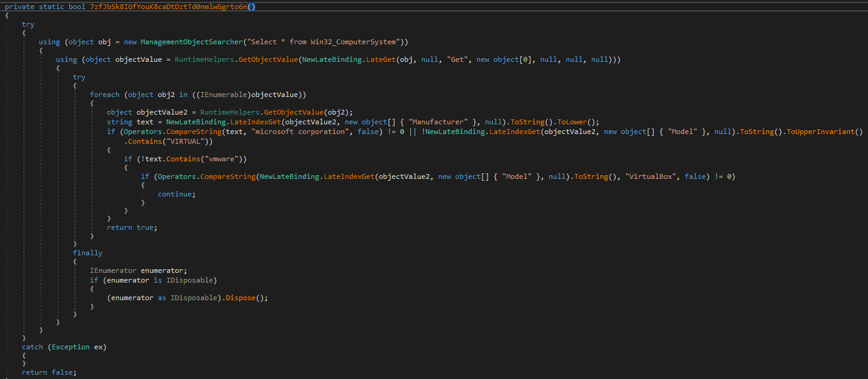The width and height of the screenshot is (868, 379).
Task: Click the continue statement
Action: (x=177, y=194)
